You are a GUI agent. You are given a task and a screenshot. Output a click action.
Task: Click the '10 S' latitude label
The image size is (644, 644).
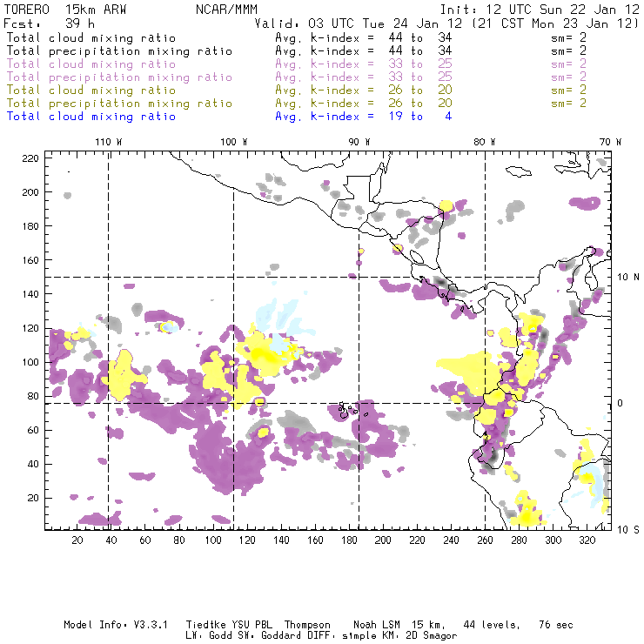coord(628,530)
